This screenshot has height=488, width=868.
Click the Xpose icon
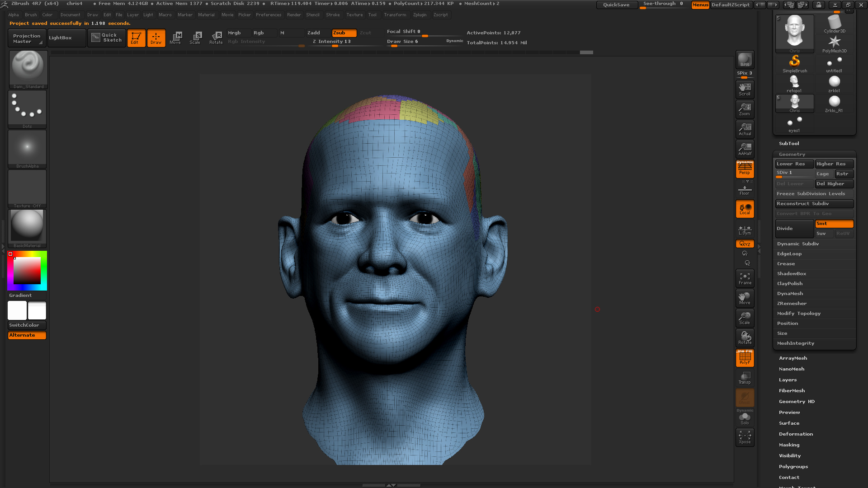745,437
